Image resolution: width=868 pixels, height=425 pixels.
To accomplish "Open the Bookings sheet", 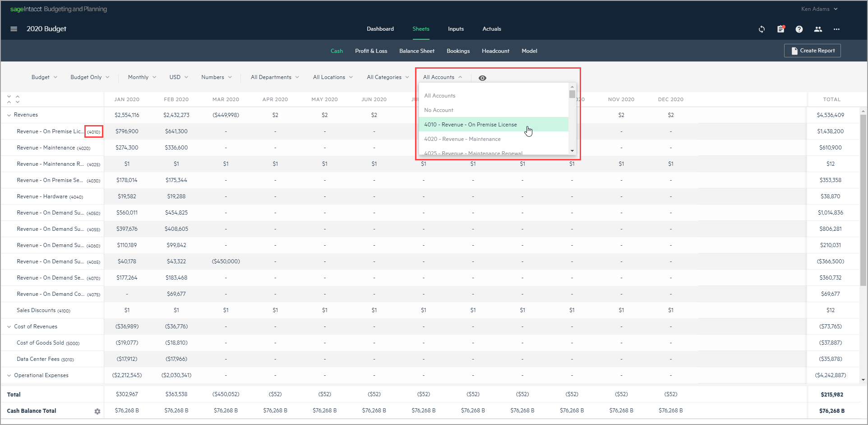I will click(x=458, y=51).
